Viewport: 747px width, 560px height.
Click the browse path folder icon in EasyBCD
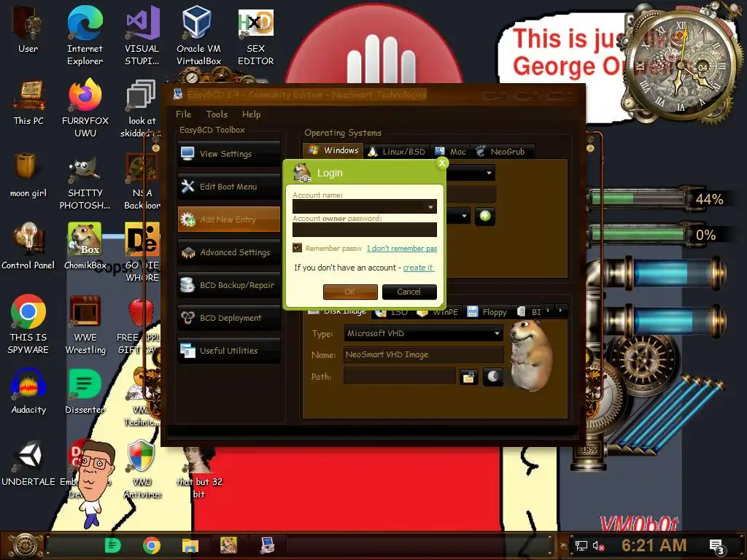point(469,377)
